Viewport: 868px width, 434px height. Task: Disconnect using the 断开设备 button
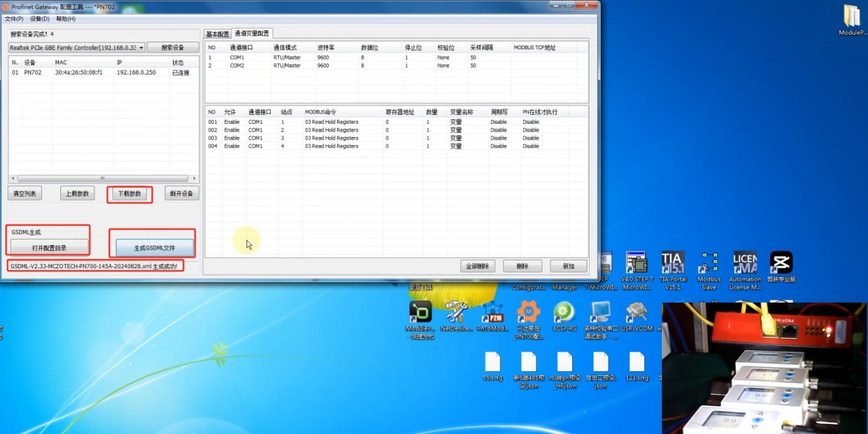pos(182,194)
